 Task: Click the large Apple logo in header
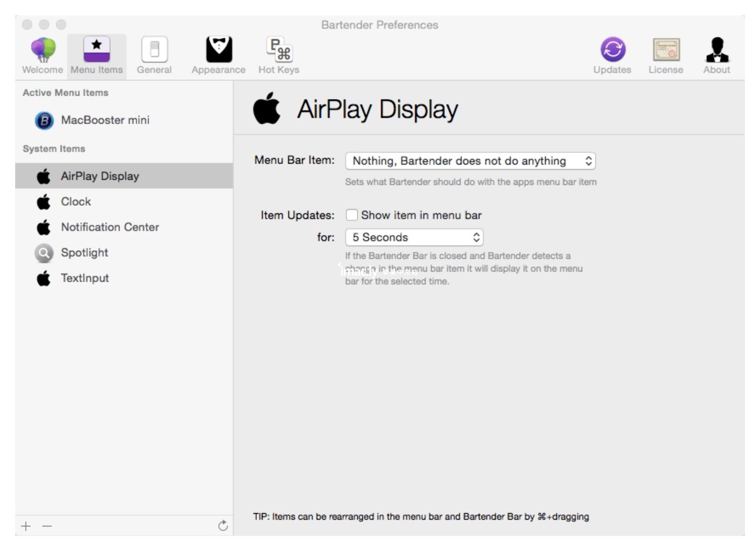click(267, 108)
